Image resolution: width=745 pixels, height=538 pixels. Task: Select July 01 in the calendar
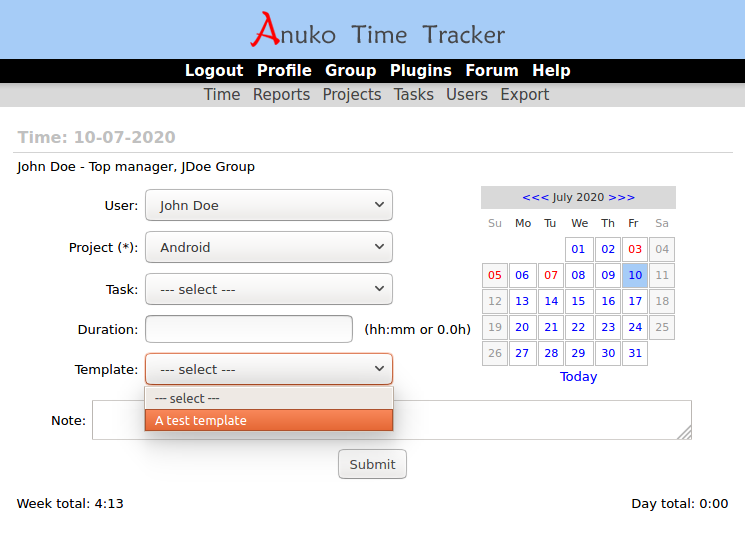pos(579,249)
